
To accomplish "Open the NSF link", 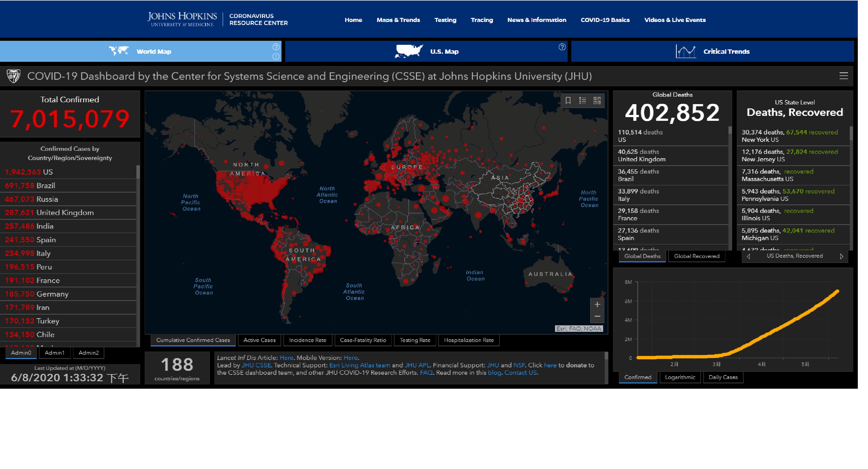I will (519, 365).
